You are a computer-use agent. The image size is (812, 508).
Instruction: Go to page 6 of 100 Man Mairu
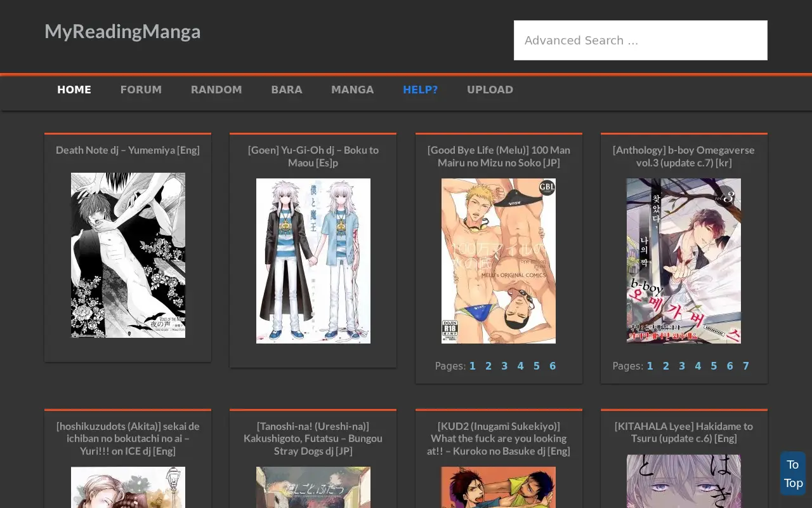553,366
